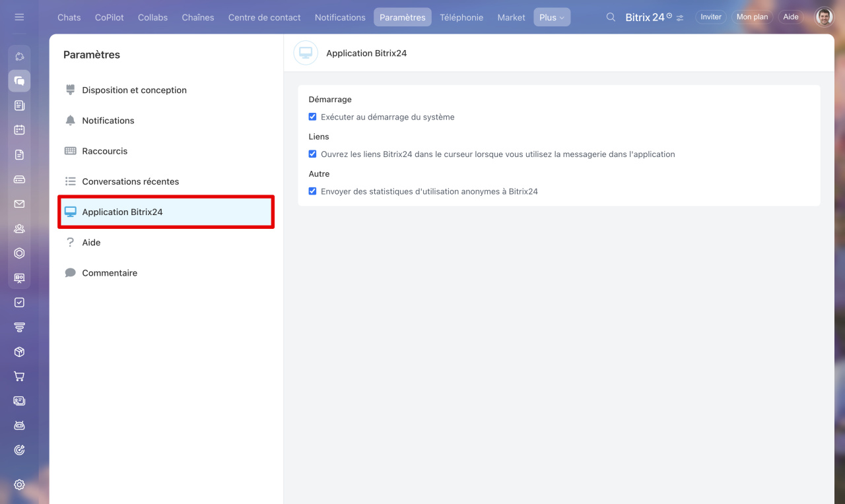Click the messenger chat bubbles sidebar icon
The width and height of the screenshot is (845, 504).
[19, 80]
